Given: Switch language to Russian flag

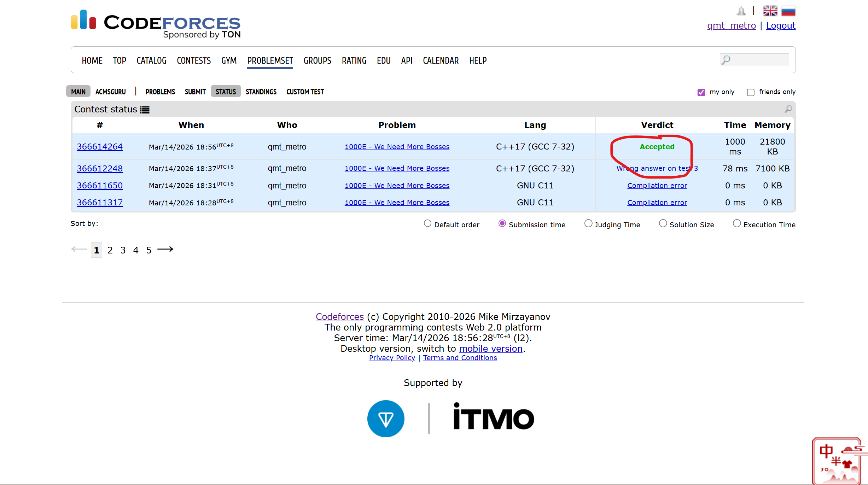Looking at the screenshot, I should pos(788,11).
